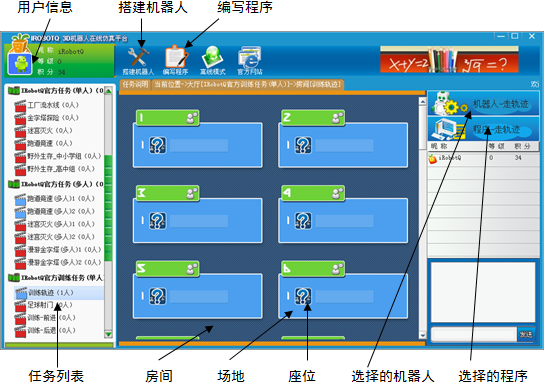The height and width of the screenshot is (383, 544).
Task: Click the task list scrollbar down arrow
Action: (x=108, y=334)
